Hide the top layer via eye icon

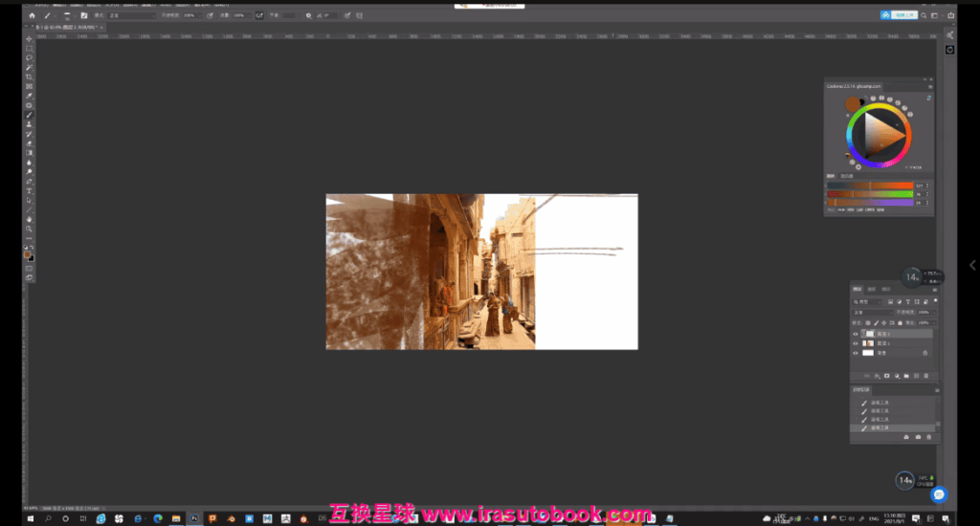click(856, 334)
